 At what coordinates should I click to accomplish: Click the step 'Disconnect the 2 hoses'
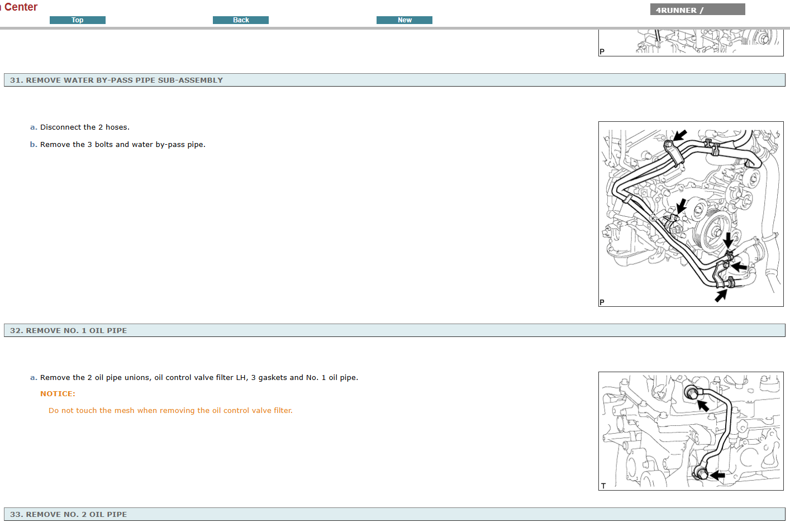coord(84,127)
